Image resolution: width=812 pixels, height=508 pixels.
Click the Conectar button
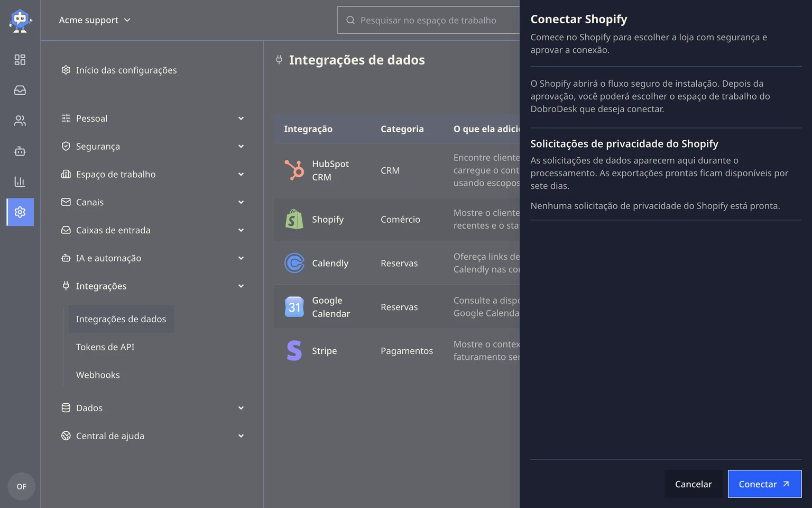coord(764,484)
